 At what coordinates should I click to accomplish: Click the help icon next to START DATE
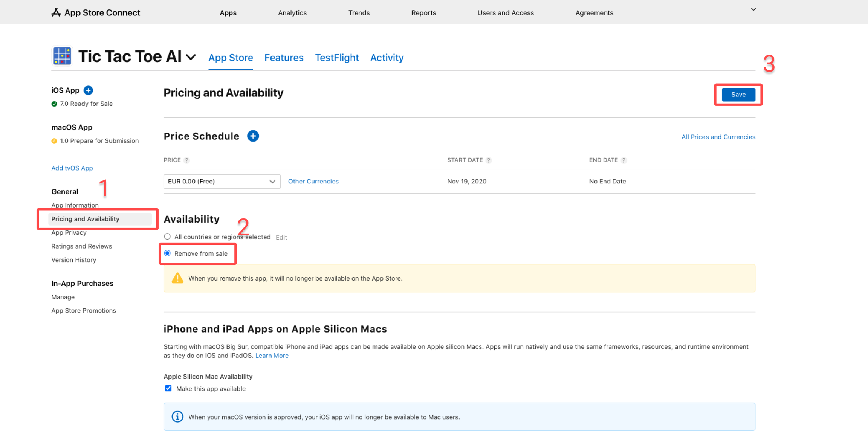(489, 160)
